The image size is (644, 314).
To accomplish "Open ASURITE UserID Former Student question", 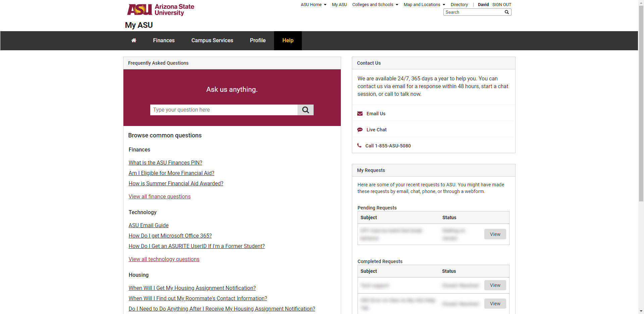I will (197, 246).
